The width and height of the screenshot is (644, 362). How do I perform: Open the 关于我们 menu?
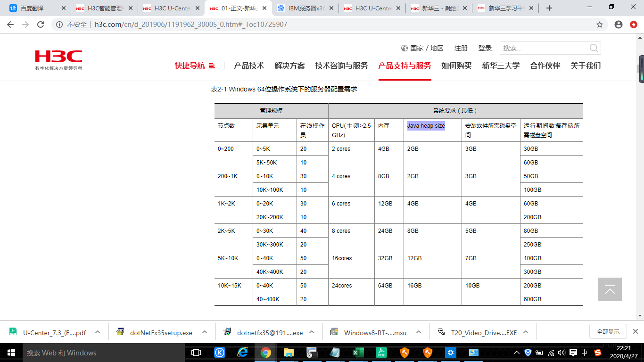pyautogui.click(x=586, y=66)
